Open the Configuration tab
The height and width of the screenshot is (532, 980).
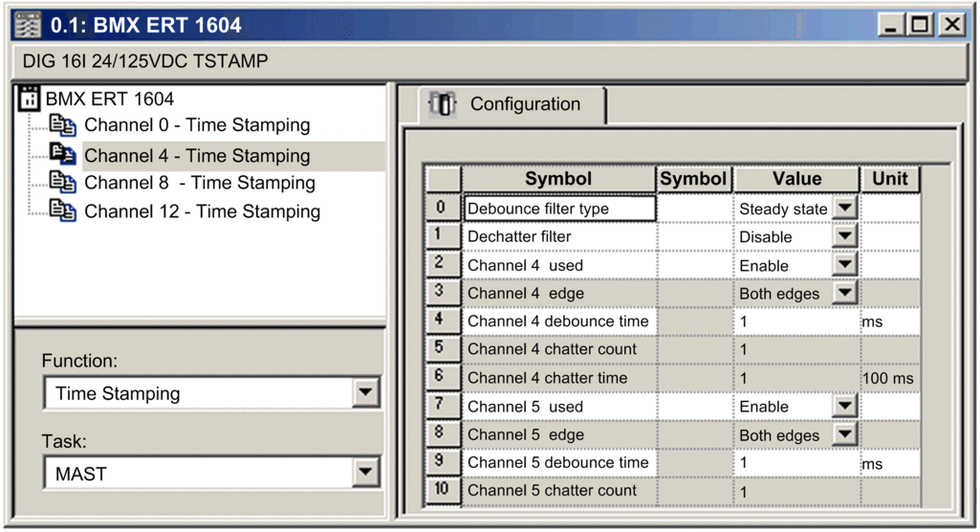pyautogui.click(x=512, y=104)
